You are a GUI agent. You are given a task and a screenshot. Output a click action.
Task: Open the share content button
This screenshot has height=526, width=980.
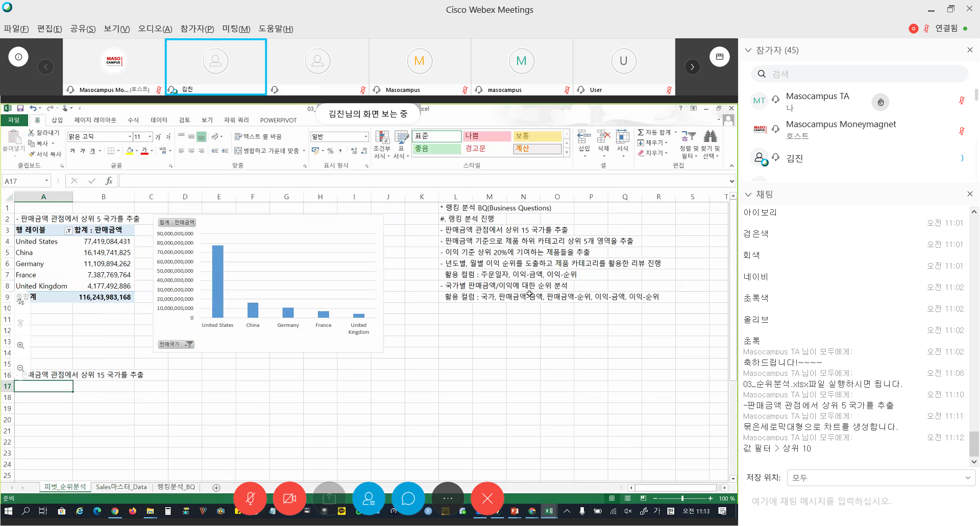click(329, 498)
